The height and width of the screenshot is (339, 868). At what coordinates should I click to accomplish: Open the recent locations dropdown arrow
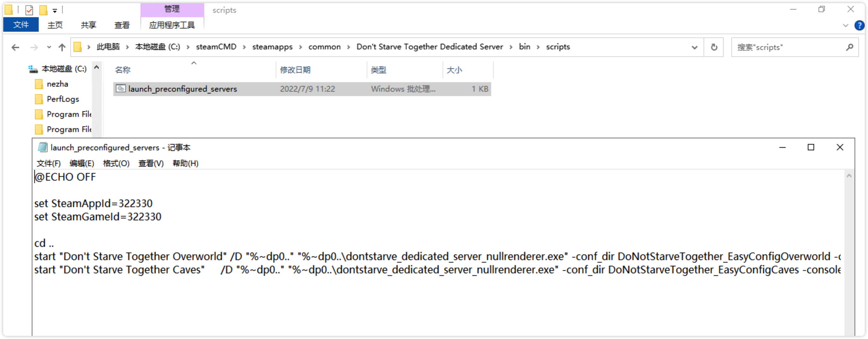click(x=49, y=47)
